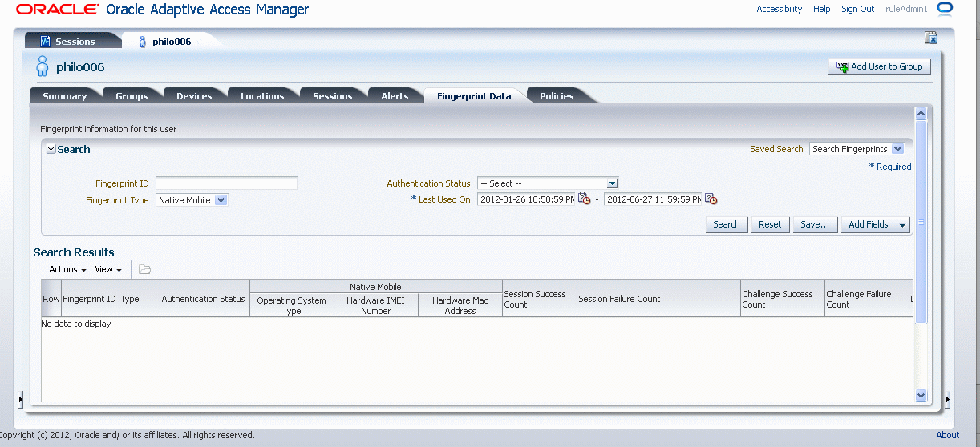
Task: Click the right panel collapse arrow
Action: point(948,399)
